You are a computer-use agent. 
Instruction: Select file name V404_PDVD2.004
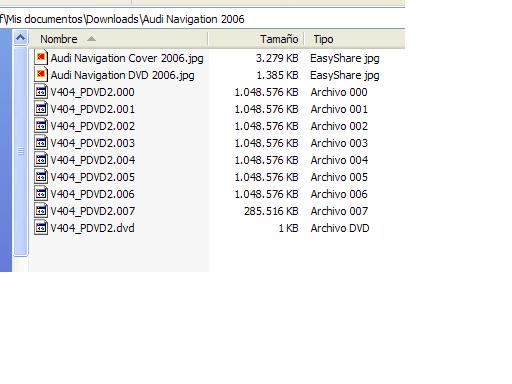92,160
